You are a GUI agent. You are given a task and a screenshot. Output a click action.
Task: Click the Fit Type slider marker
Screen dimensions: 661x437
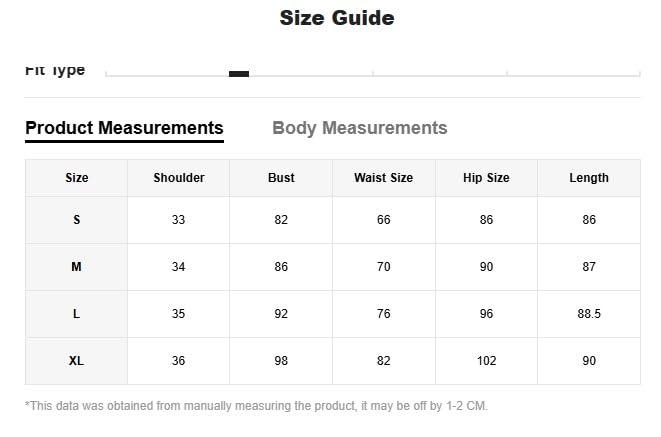coord(239,73)
